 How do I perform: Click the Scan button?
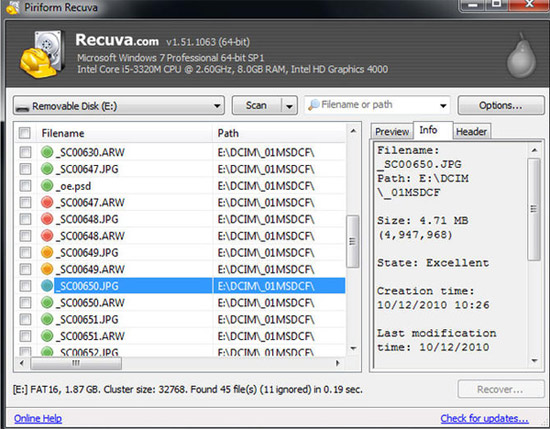point(257,106)
